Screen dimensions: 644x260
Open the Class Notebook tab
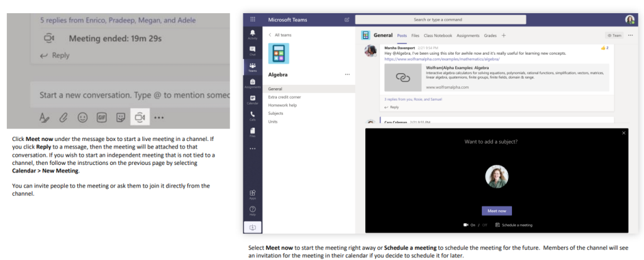coord(438,36)
